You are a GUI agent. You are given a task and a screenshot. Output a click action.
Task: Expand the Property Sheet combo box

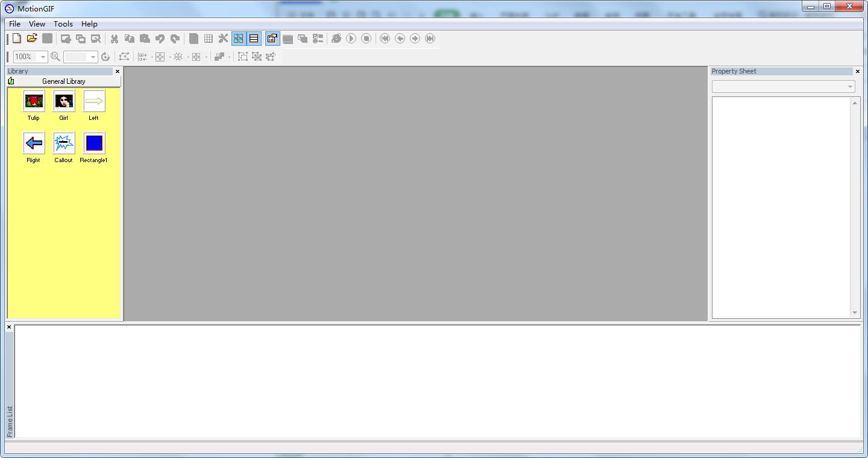pyautogui.click(x=783, y=87)
